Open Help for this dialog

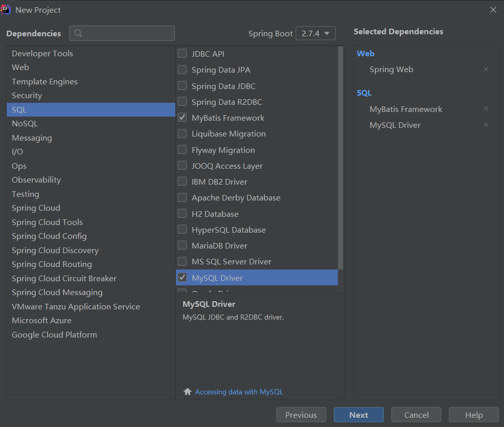click(474, 415)
